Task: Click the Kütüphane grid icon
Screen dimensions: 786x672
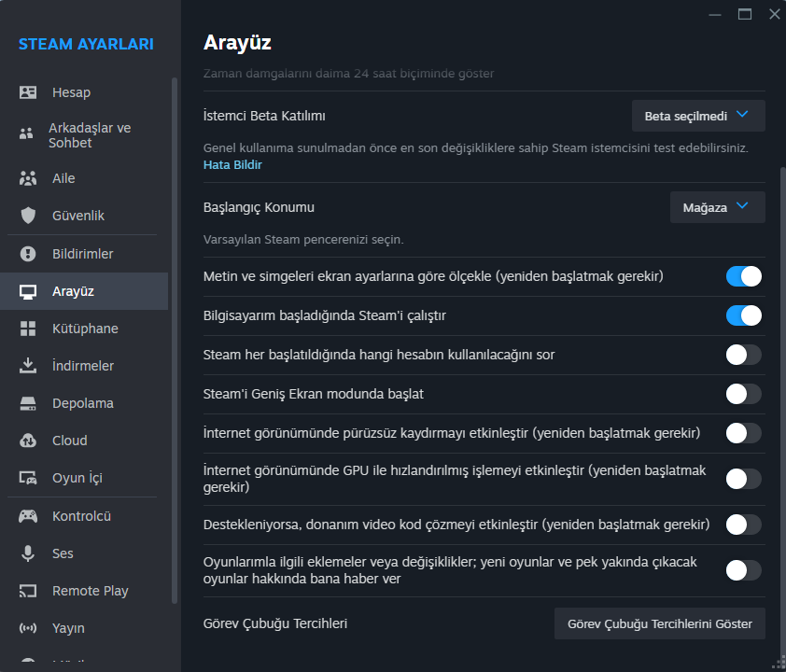Action: 28,329
